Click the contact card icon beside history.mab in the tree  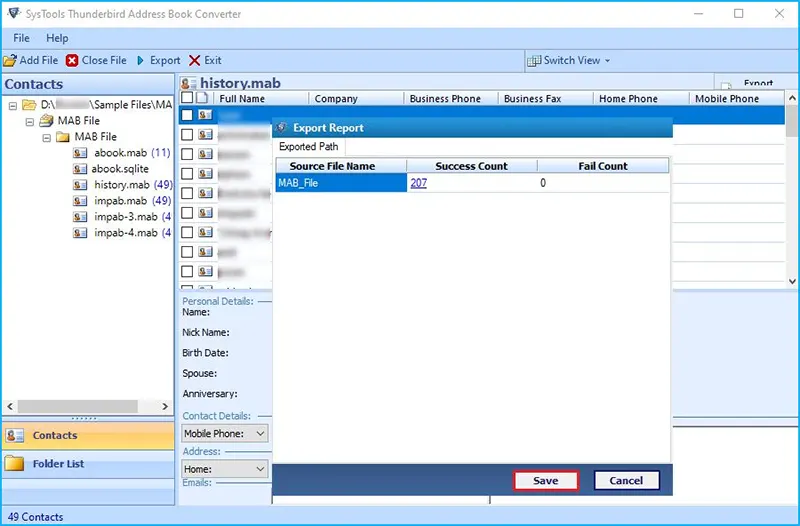tap(80, 185)
